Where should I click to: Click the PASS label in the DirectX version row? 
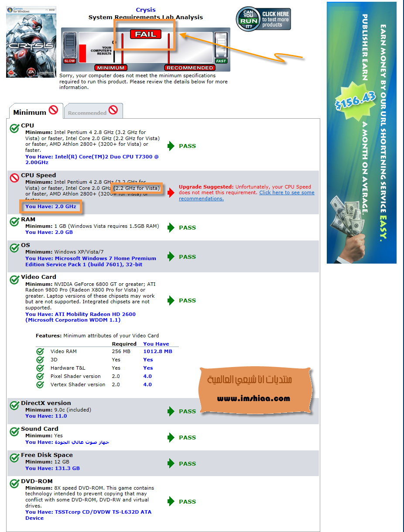tap(188, 411)
